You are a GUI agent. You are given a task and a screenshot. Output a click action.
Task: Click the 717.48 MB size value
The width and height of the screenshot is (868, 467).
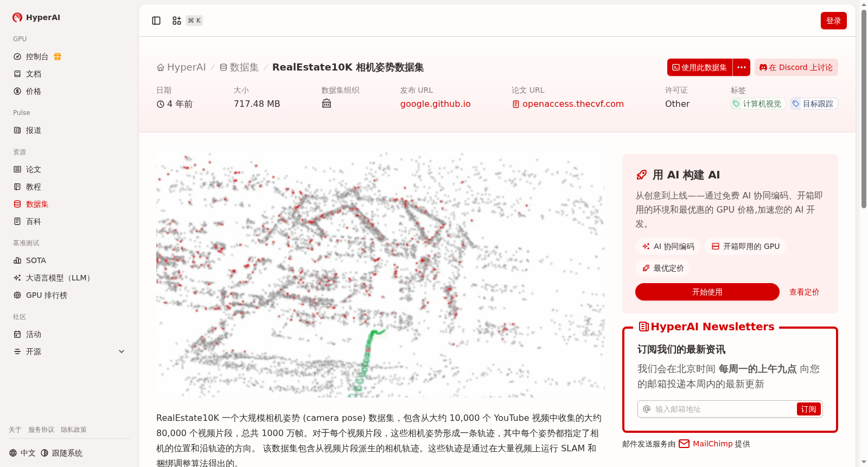point(257,104)
